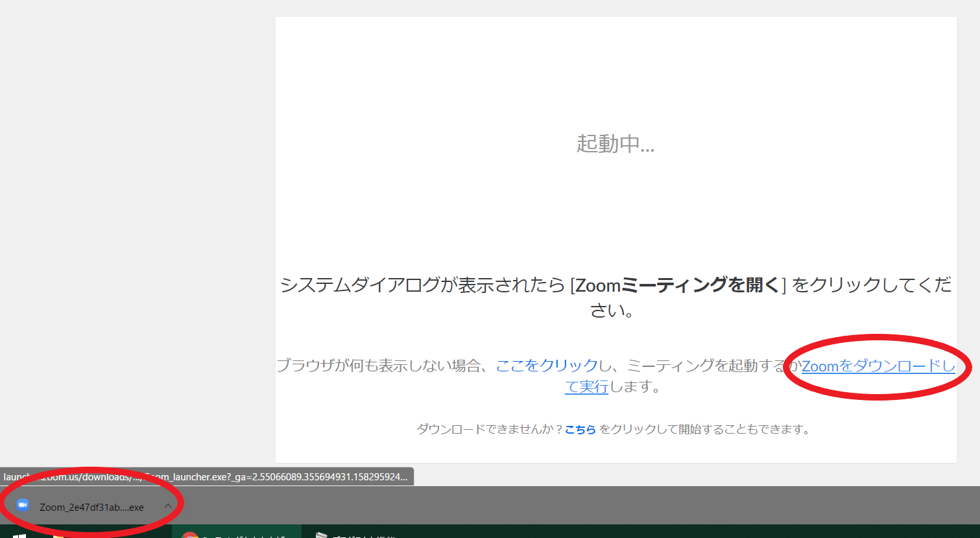
Task: Select the bold 'Zoomミーティングを開く' text
Action: (x=678, y=285)
